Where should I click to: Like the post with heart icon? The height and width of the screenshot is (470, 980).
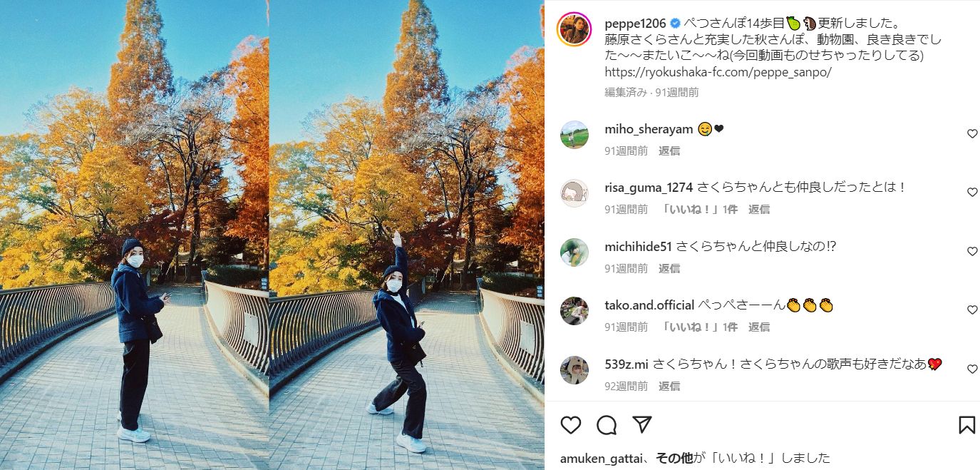(571, 425)
